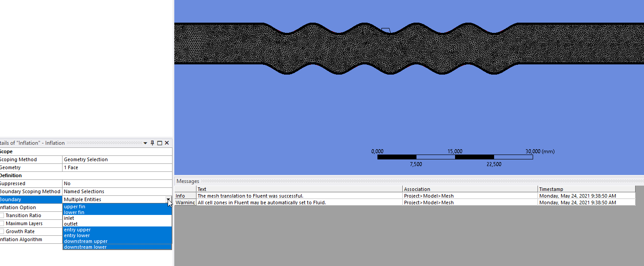The width and height of the screenshot is (644, 266).
Task: Check the Growth Rate parameter box
Action: pos(2,232)
